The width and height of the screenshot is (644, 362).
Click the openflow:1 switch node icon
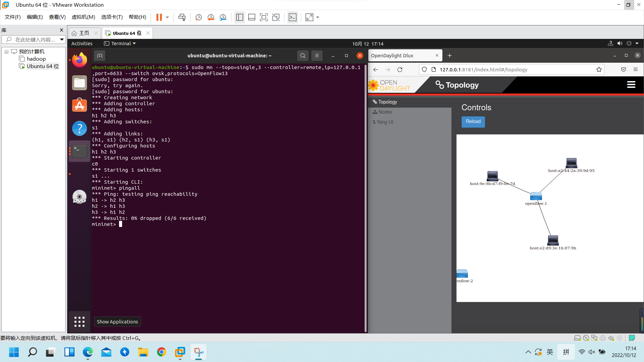pyautogui.click(x=536, y=196)
